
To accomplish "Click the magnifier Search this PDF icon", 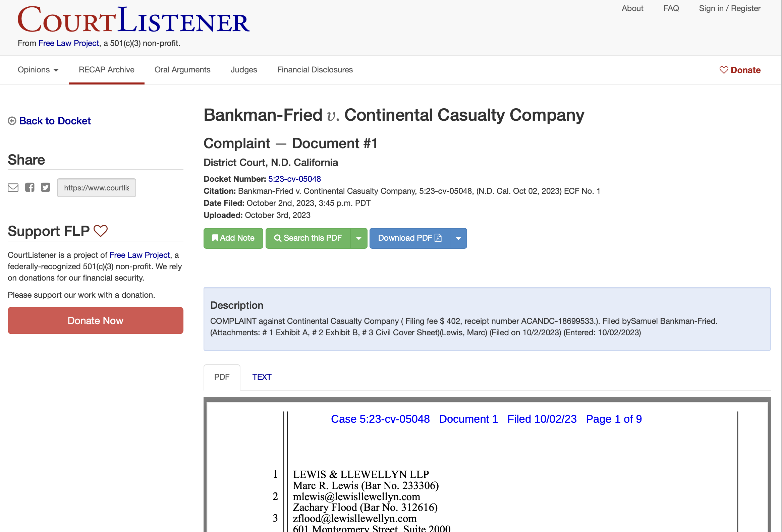I will [x=278, y=238].
